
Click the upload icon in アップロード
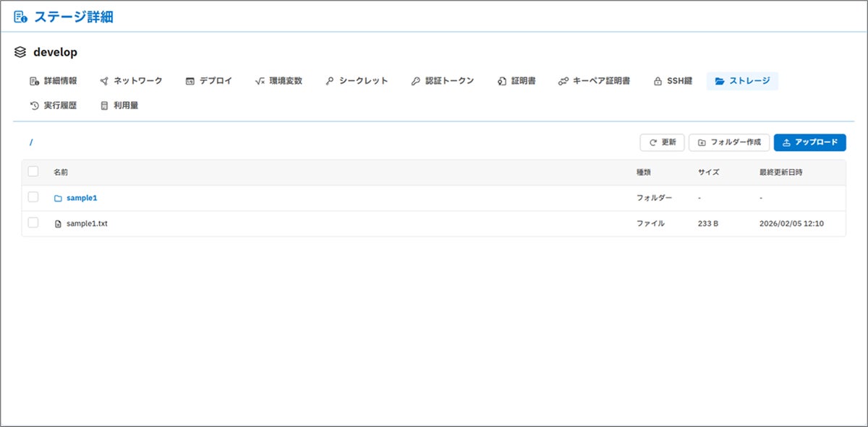tap(786, 143)
